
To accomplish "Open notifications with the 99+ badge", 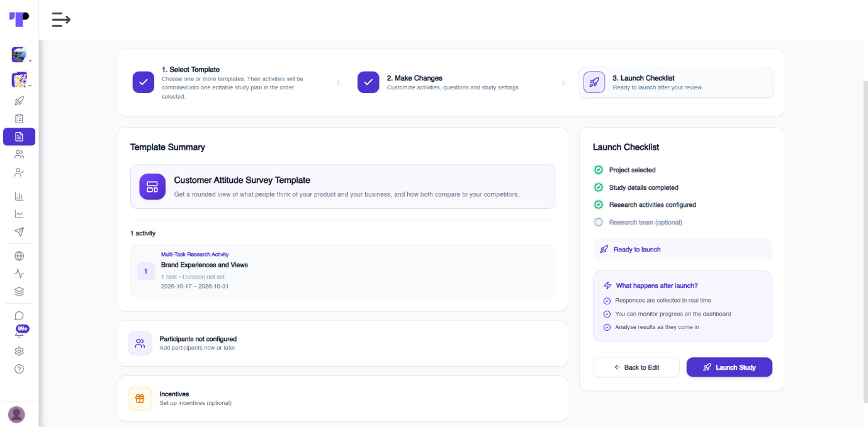I will coord(21,331).
